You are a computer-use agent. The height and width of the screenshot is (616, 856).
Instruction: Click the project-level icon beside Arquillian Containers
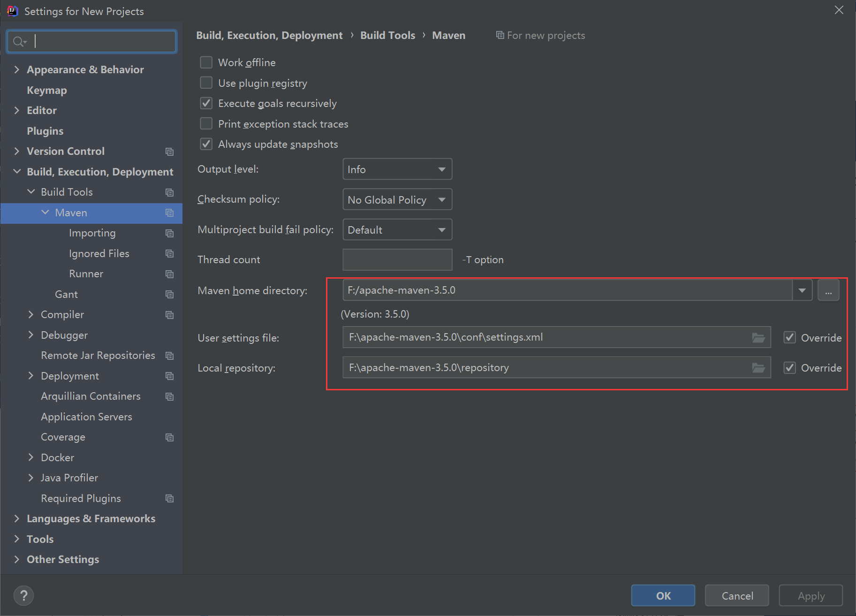click(x=169, y=396)
